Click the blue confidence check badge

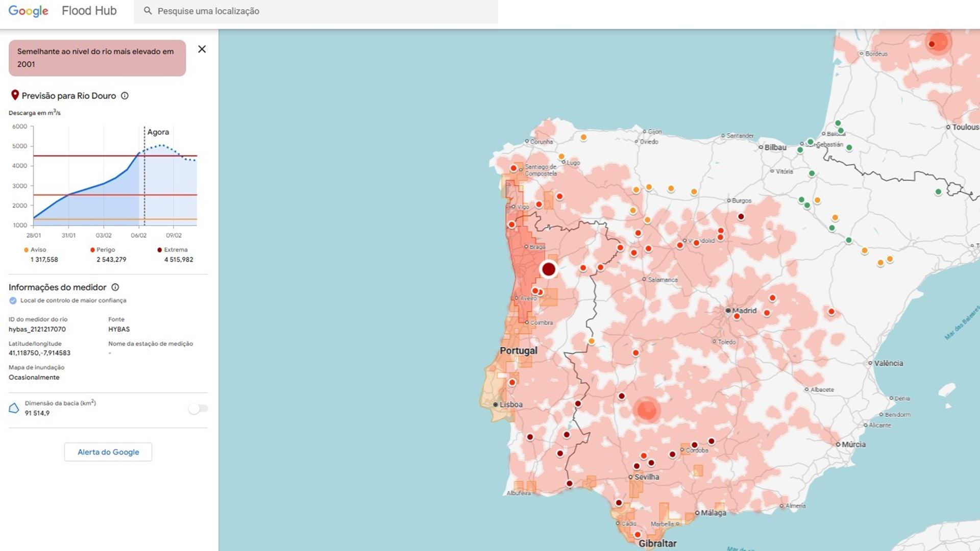point(13,300)
